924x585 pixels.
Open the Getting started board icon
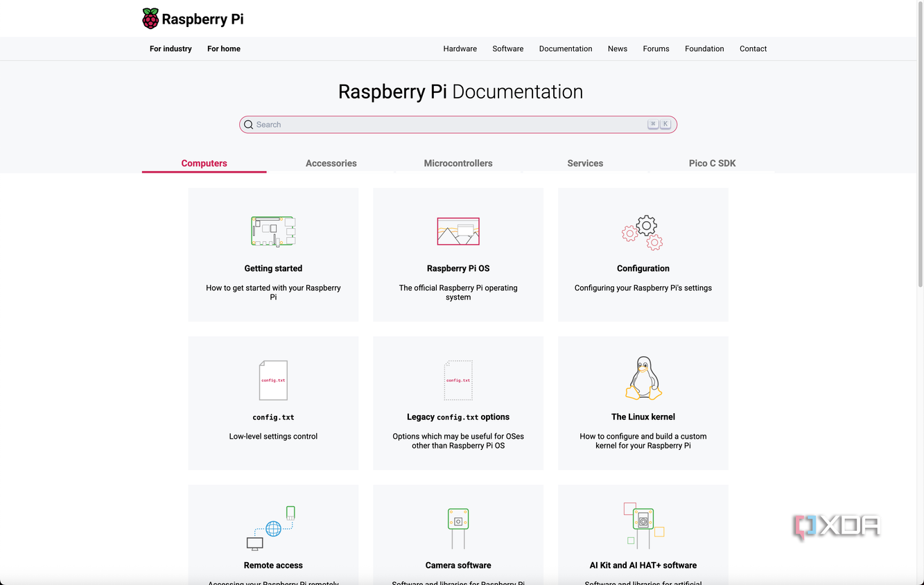point(273,232)
